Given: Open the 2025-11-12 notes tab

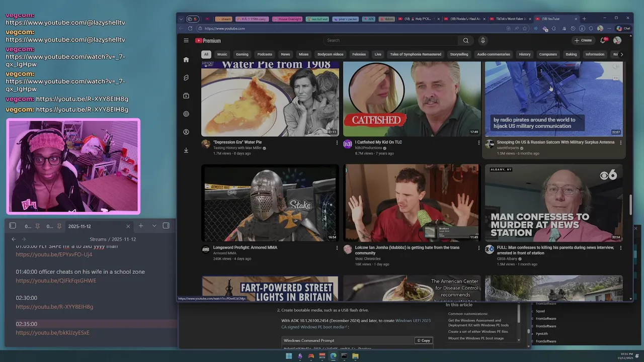Looking at the screenshot, I should (99, 226).
